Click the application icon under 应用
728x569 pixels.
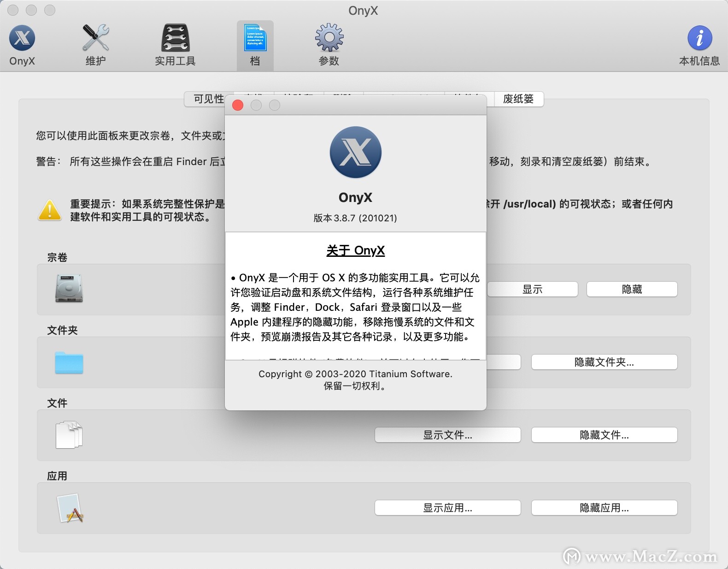[70, 508]
